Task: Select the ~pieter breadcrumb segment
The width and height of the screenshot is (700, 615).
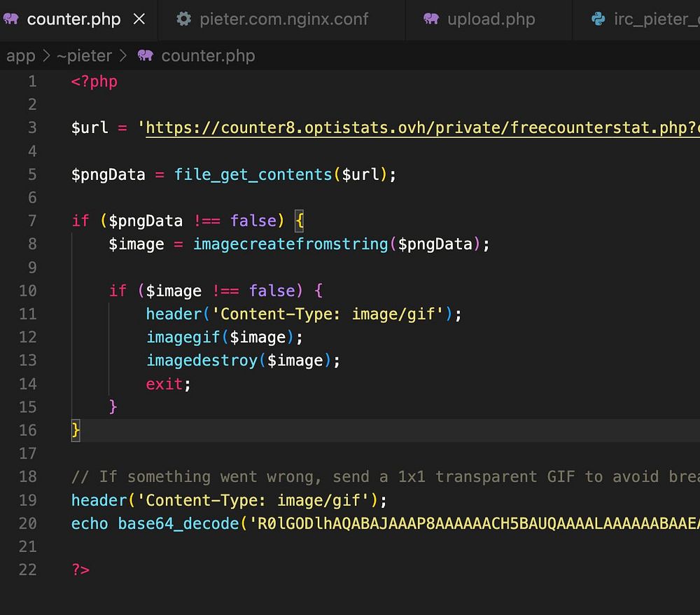Action: click(x=84, y=56)
